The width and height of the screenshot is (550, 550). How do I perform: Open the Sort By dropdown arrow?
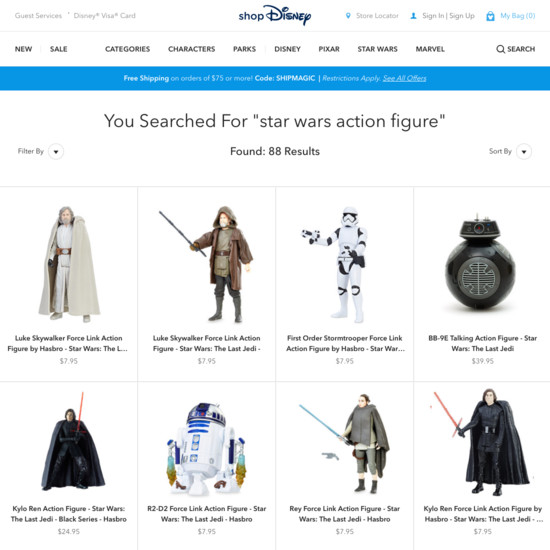pos(524,152)
